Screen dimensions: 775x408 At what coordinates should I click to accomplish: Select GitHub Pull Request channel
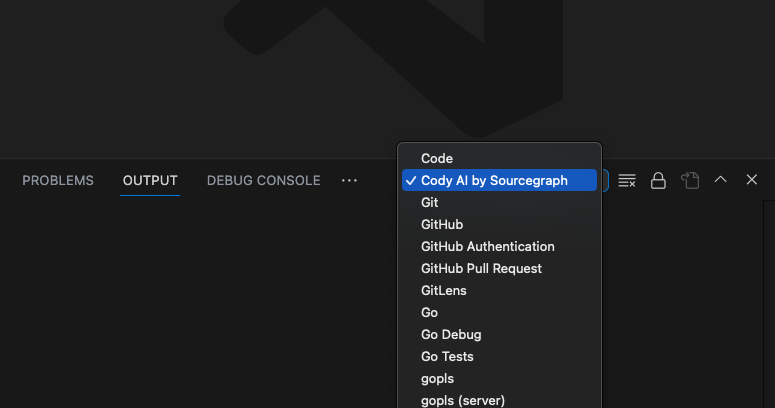[x=499, y=268]
